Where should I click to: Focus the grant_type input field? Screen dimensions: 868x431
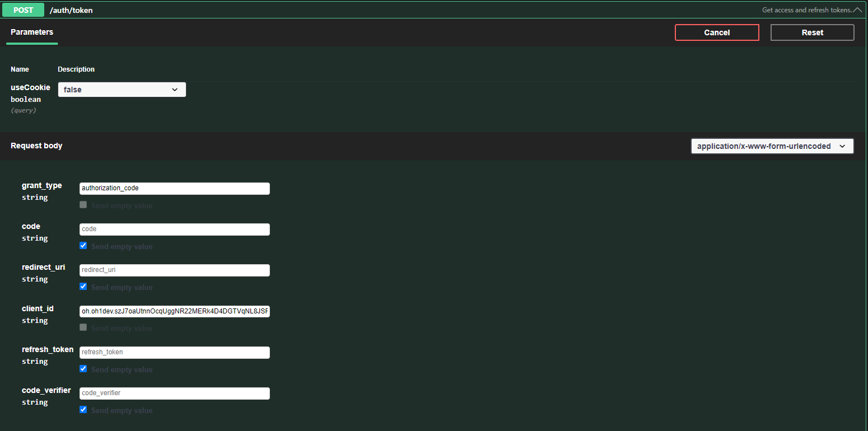[x=175, y=189]
